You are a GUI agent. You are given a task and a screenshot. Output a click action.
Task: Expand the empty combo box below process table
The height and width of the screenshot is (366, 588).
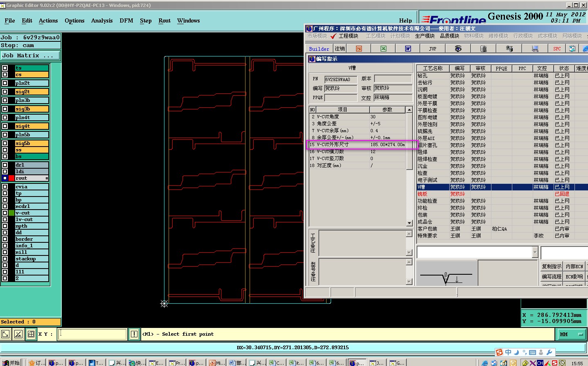[535, 252]
